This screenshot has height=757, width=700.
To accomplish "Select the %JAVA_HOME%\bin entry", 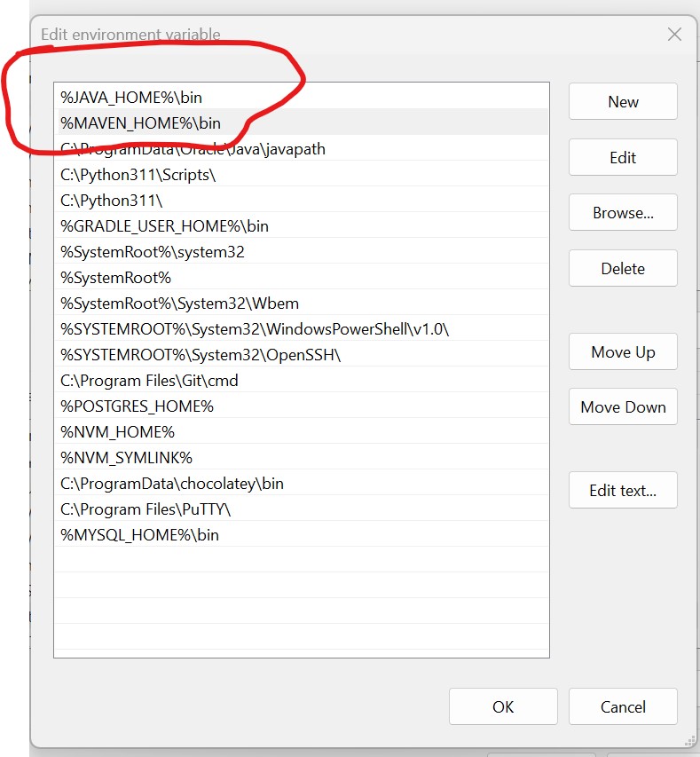I will tap(138, 98).
